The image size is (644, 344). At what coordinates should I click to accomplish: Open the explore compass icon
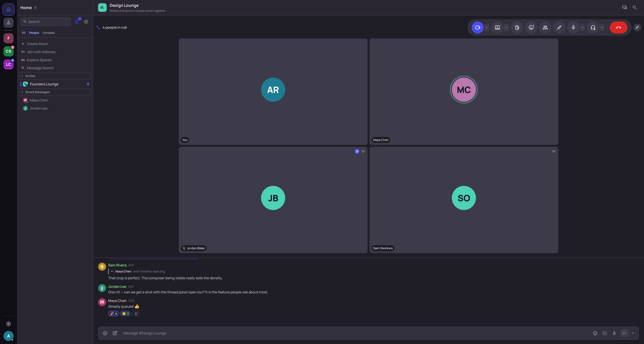click(x=86, y=22)
